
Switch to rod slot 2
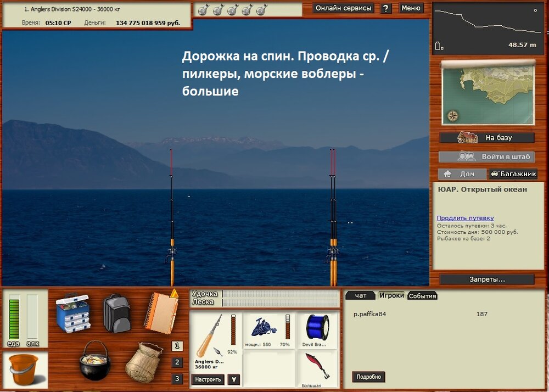(177, 362)
